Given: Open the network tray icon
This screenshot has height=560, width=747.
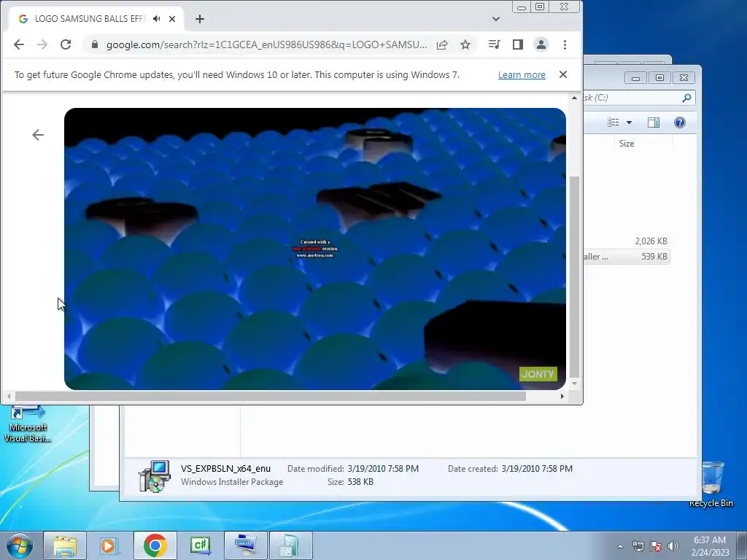Looking at the screenshot, I should [638, 546].
